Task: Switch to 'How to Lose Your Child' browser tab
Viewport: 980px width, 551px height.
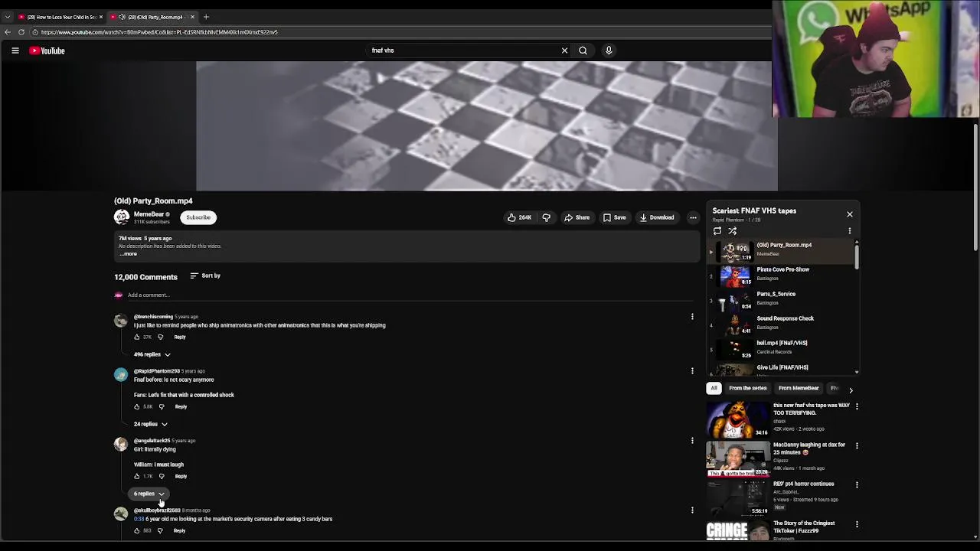Action: pos(61,17)
